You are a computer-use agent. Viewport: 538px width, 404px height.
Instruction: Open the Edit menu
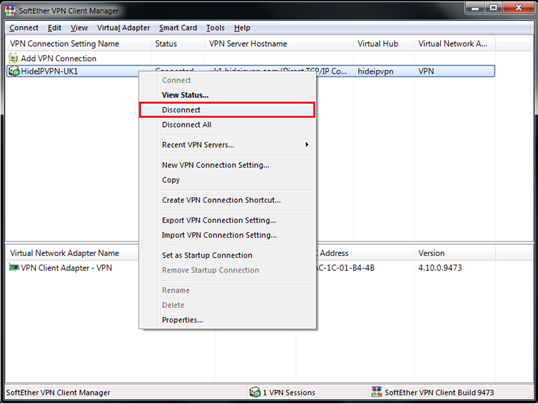(54, 28)
